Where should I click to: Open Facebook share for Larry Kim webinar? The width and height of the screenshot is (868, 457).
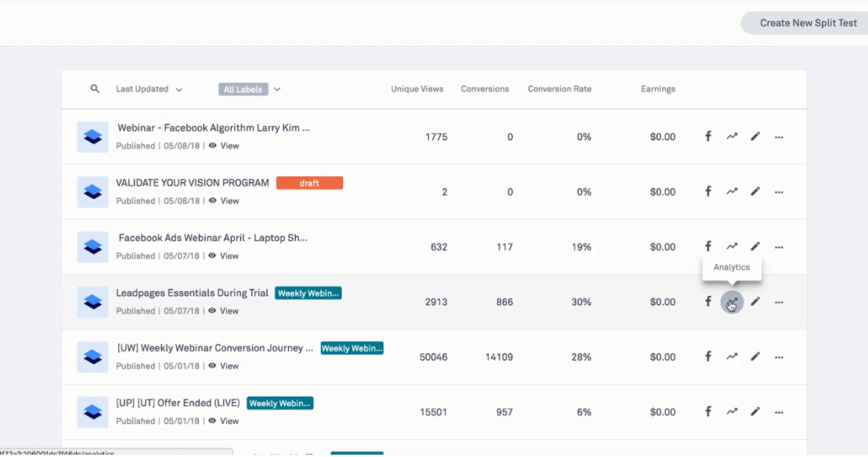click(x=708, y=137)
